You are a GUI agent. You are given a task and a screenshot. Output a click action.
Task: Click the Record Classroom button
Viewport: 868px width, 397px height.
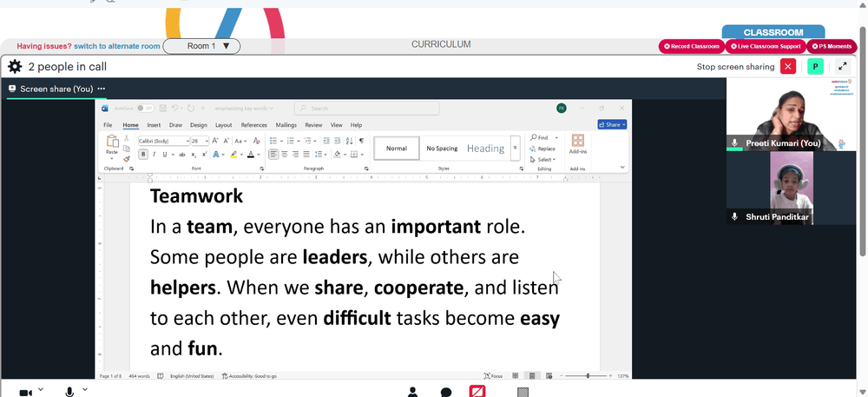point(692,47)
